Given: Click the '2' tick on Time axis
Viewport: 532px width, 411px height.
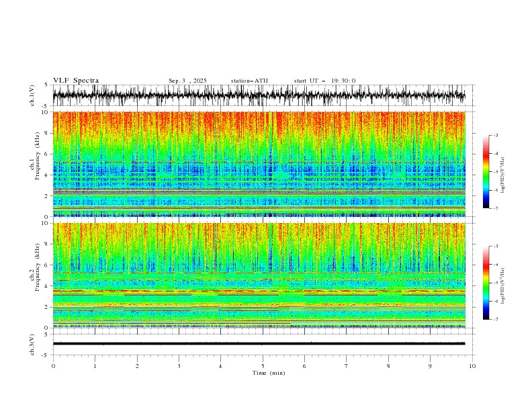Looking at the screenshot, I should 137,366.
